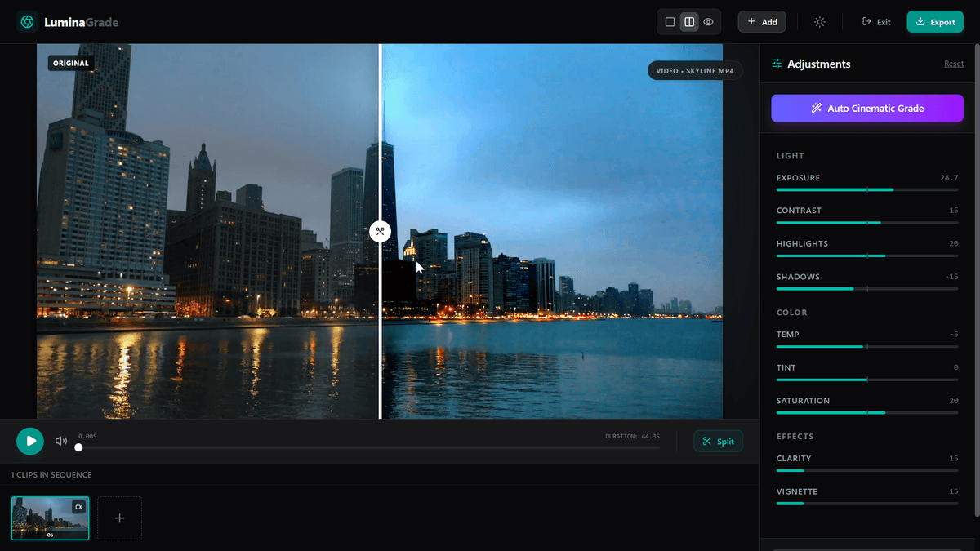The height and width of the screenshot is (551, 980).
Task: Mute the audio with speaker icon
Action: [61, 441]
